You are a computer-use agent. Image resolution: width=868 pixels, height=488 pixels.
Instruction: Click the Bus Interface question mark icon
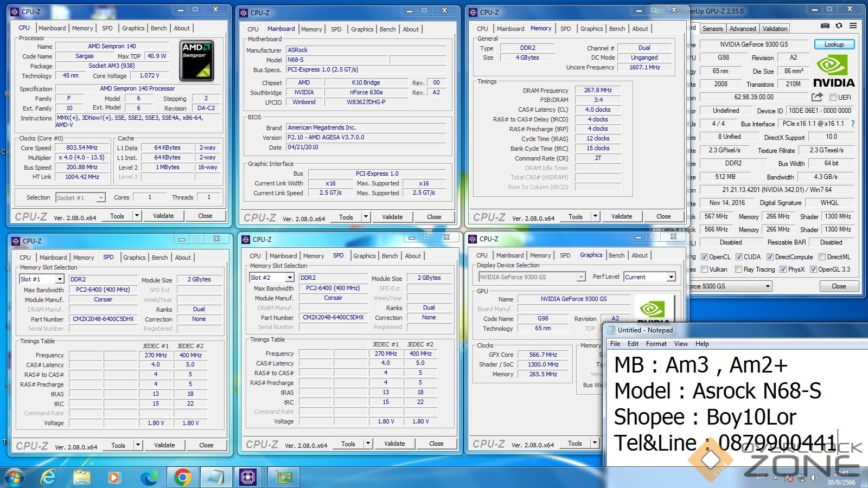coord(853,124)
